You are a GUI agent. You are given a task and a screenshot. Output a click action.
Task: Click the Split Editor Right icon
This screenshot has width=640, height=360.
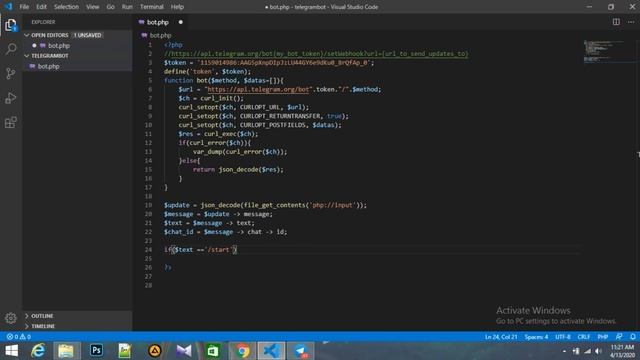point(616,22)
